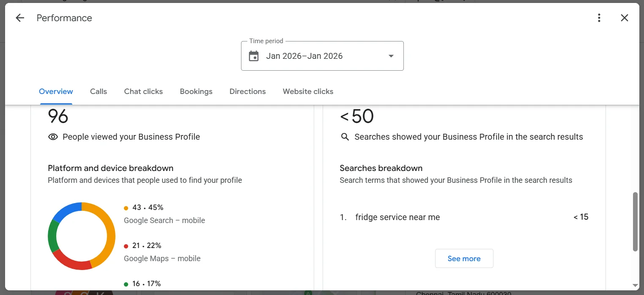Click the orange legend dot for 43
The height and width of the screenshot is (295, 644).
click(126, 208)
